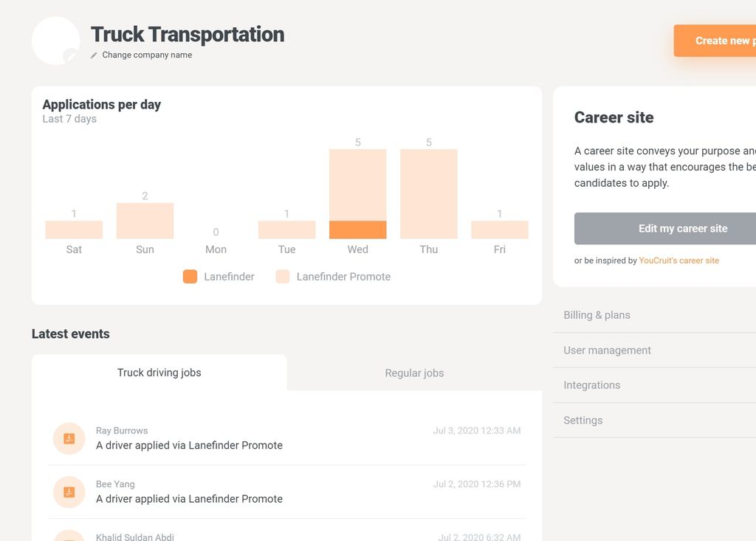Screen dimensions: 756x541
Task: Click the Create new button
Action: [715, 41]
